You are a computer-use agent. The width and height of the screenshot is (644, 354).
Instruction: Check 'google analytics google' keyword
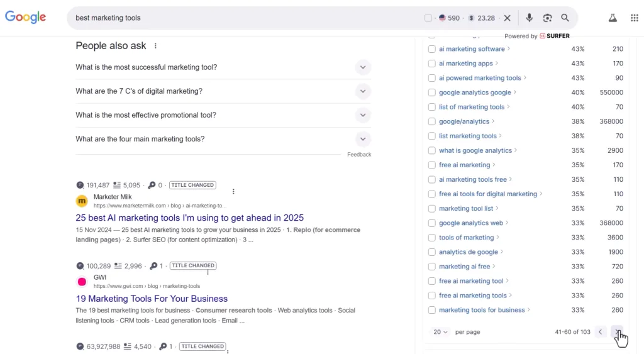(431, 92)
